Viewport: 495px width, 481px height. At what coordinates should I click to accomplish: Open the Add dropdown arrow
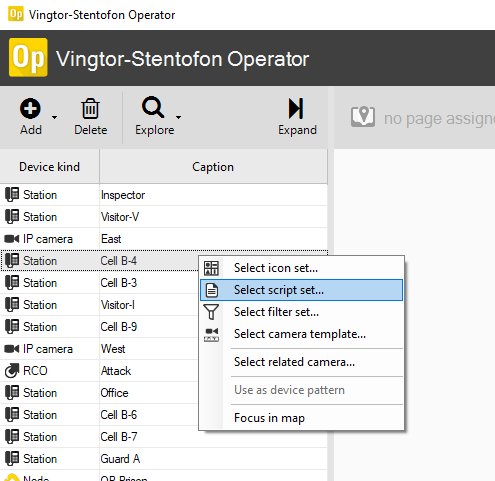tap(54, 117)
